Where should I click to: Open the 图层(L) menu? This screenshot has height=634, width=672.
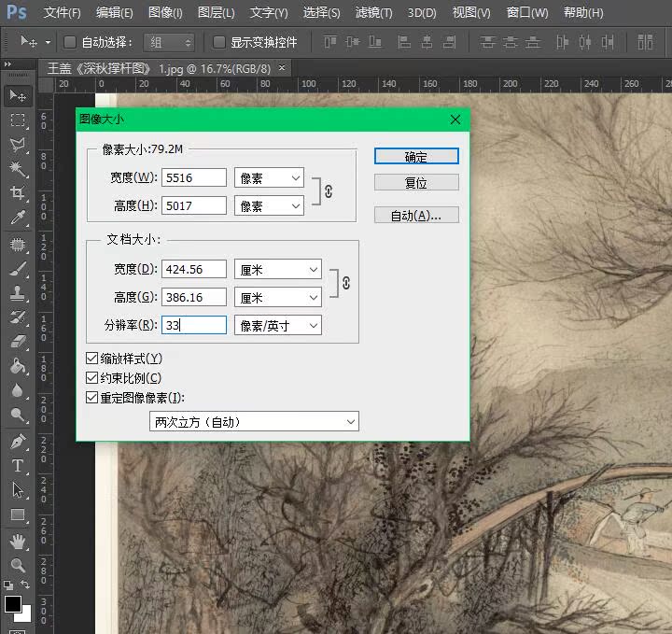pos(216,12)
